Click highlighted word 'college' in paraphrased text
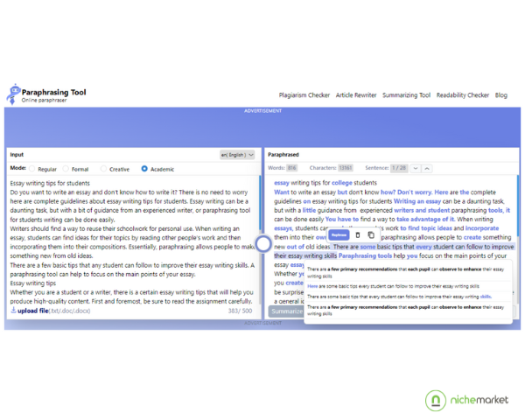This screenshot has height=420, width=525. point(342,183)
